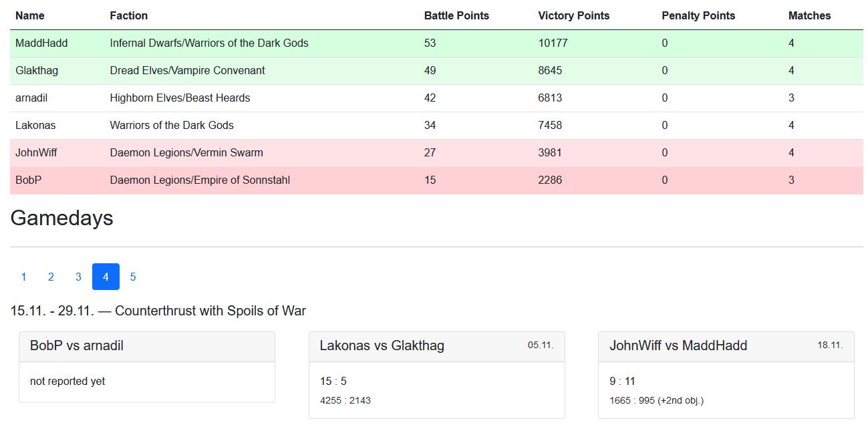868x425 pixels.
Task: Open gameday 5 page
Action: pos(133,277)
